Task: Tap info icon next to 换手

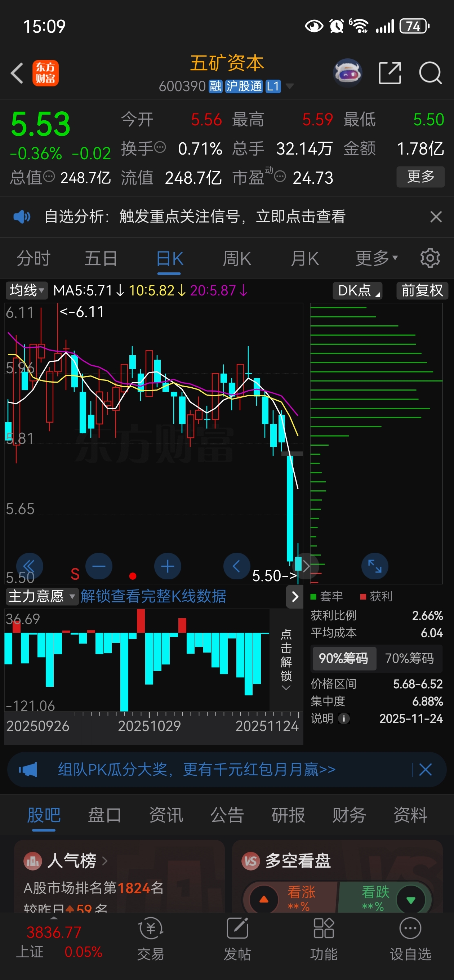Action: tap(160, 147)
